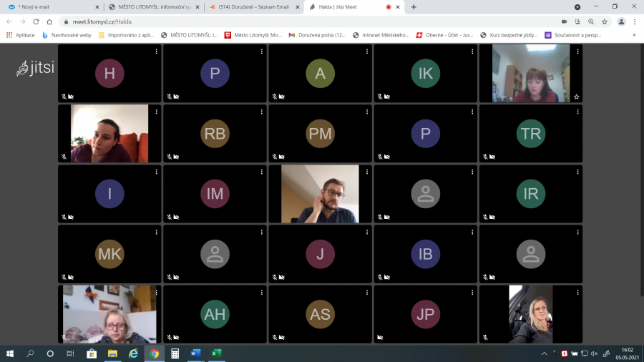Open Excel from the Windows taskbar
Image resolution: width=644 pixels, height=362 pixels.
point(216,353)
